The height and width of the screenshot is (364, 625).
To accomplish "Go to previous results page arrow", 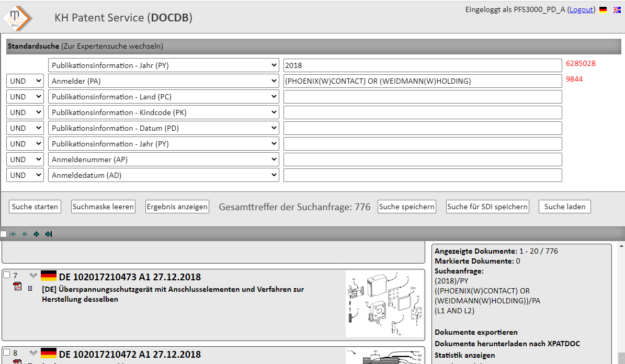I will [x=25, y=234].
